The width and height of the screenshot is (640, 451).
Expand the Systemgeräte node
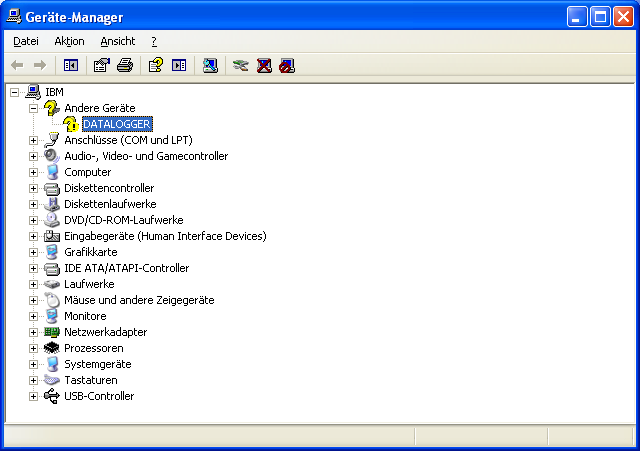pyautogui.click(x=33, y=364)
